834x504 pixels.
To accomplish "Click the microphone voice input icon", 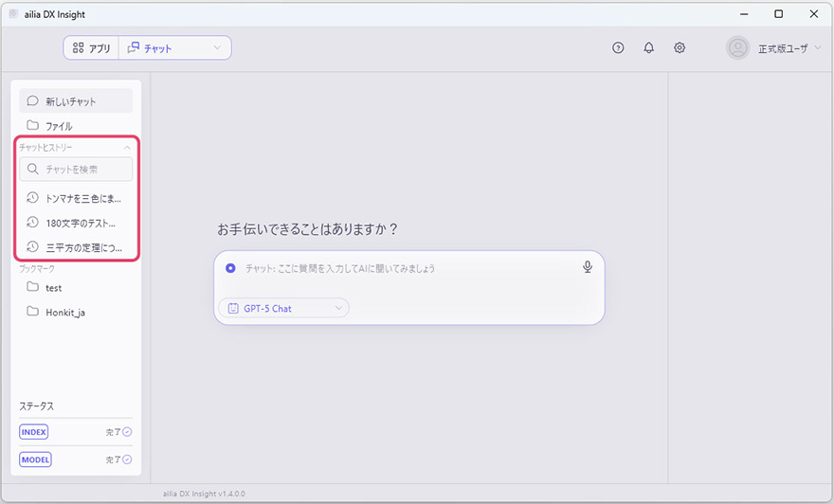I will pyautogui.click(x=588, y=267).
